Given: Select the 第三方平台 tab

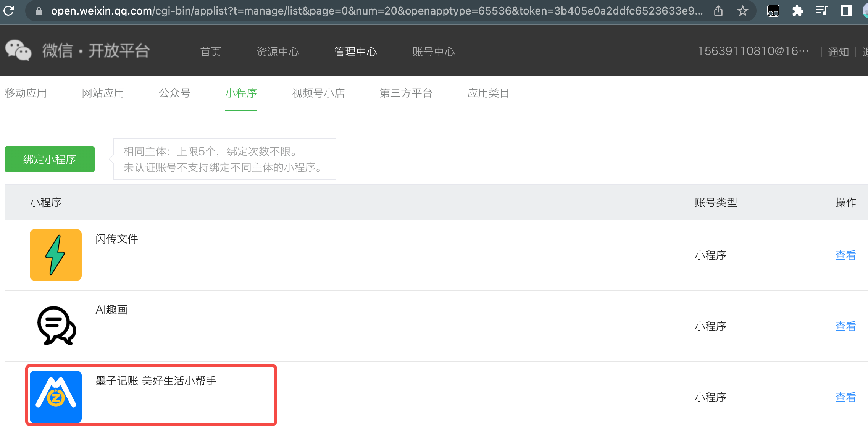Looking at the screenshot, I should 406,93.
